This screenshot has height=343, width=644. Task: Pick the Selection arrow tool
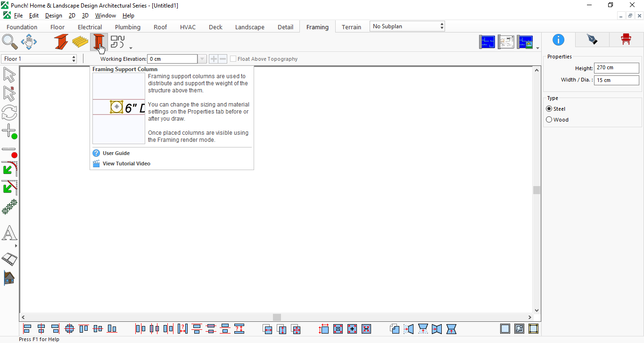pos(9,75)
